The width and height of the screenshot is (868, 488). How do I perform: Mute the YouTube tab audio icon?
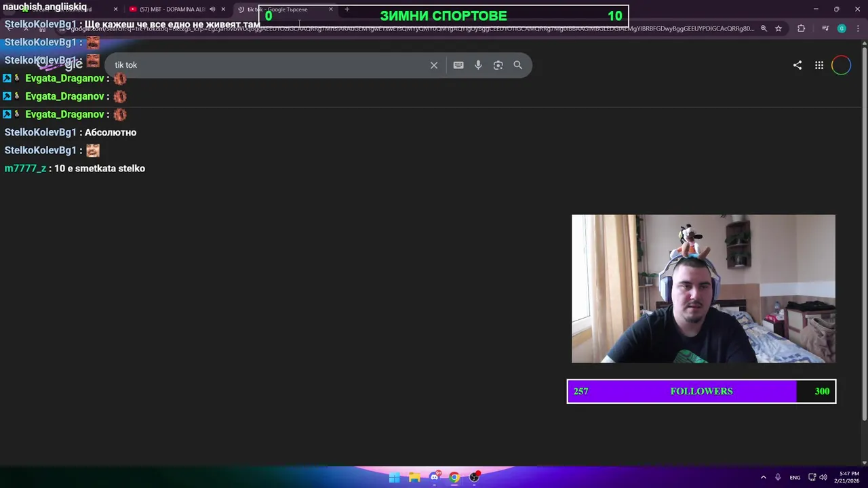(x=212, y=9)
